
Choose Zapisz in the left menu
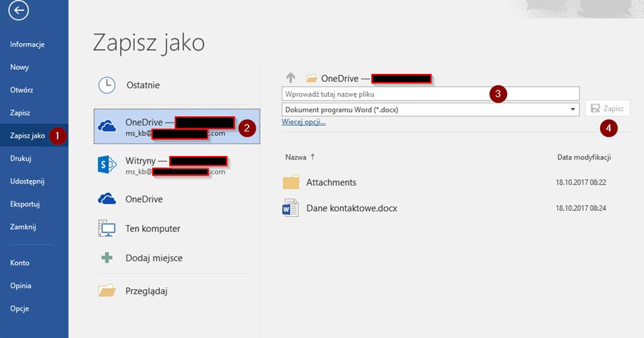[20, 113]
